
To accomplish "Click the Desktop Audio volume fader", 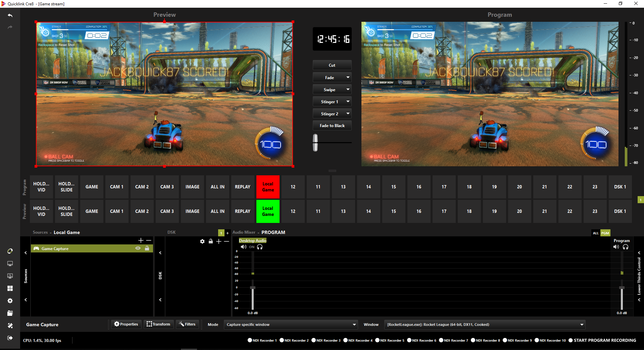I will pos(253,288).
